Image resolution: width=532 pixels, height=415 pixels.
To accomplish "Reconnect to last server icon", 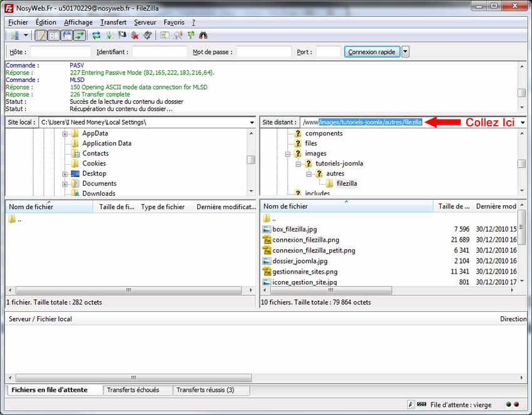I will pos(148,35).
